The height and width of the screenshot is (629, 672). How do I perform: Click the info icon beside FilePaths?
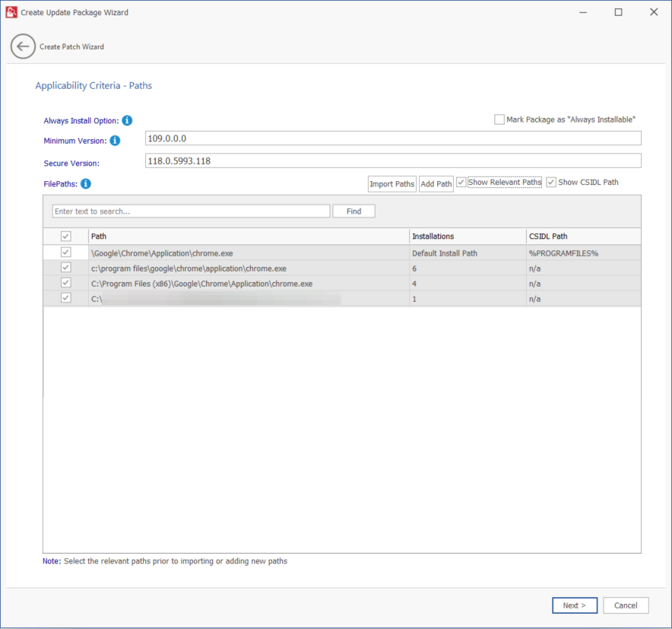click(86, 183)
